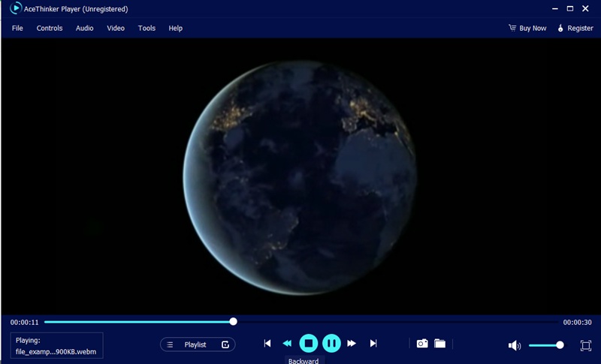This screenshot has height=364, width=601.
Task: Toggle fullscreen mode icon
Action: click(x=586, y=345)
